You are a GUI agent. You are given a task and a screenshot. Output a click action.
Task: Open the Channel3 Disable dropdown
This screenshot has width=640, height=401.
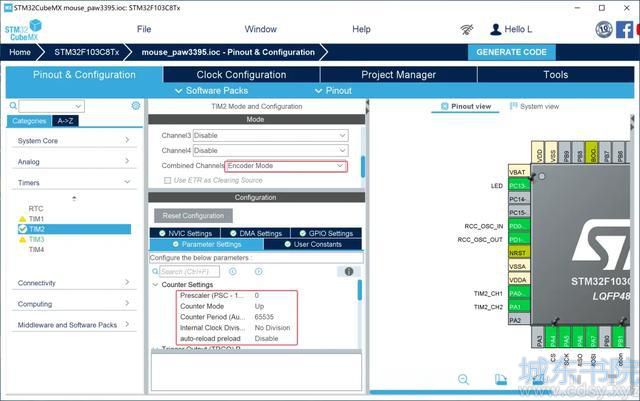coord(270,136)
